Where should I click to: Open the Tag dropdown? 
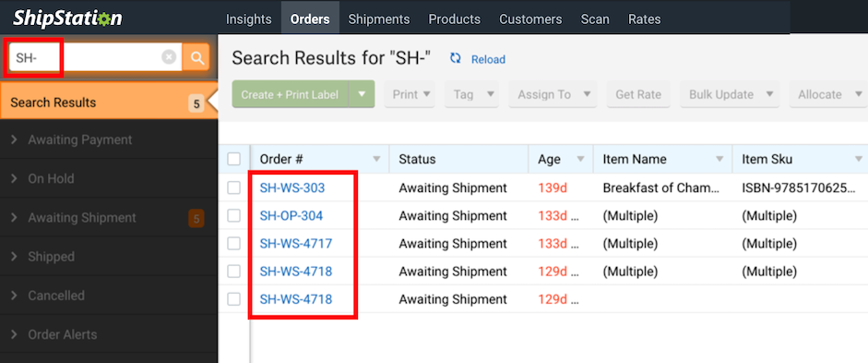pyautogui.click(x=472, y=94)
